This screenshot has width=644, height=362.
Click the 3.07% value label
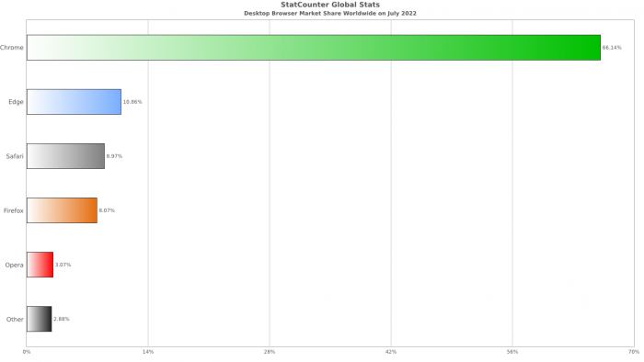[x=63, y=265]
